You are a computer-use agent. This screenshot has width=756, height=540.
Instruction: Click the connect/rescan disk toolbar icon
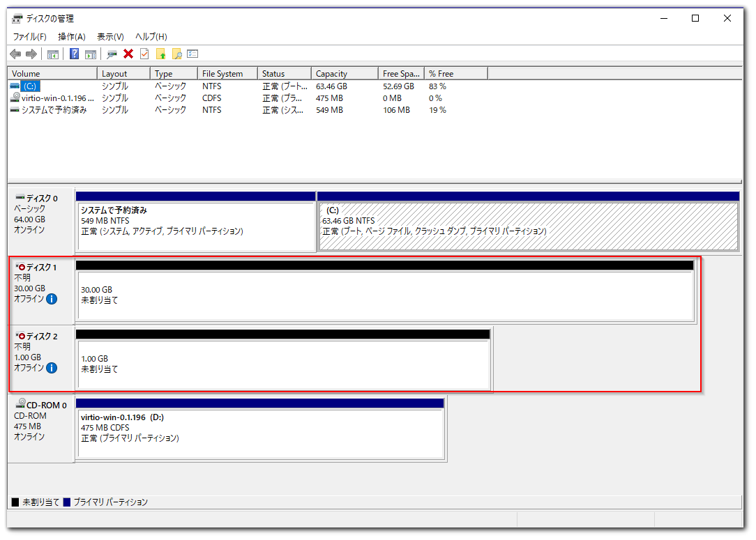[112, 54]
